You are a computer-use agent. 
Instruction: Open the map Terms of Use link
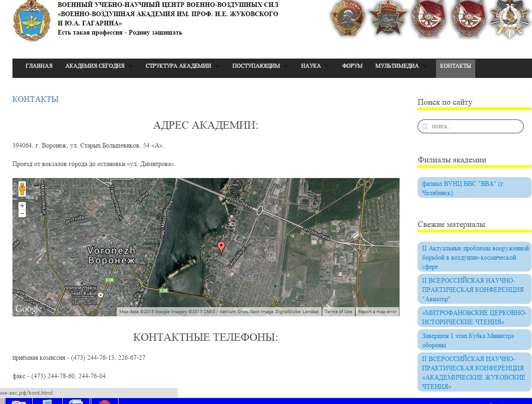tap(338, 312)
